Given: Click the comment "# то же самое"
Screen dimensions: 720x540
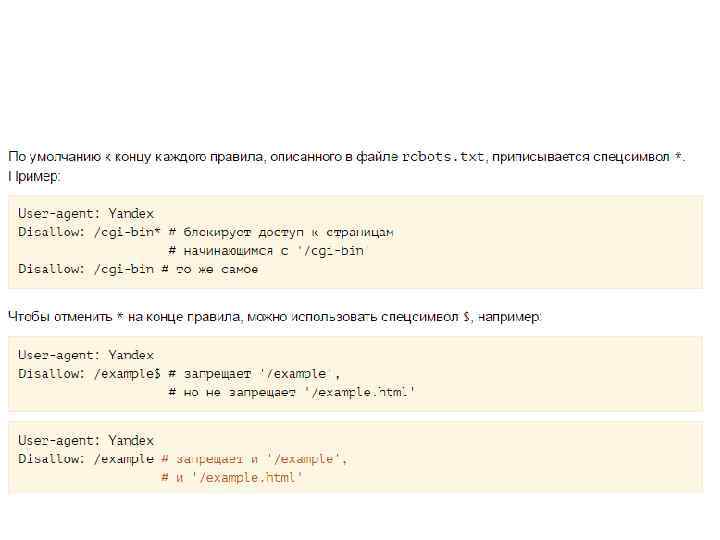Looking at the screenshot, I should pos(217,269).
